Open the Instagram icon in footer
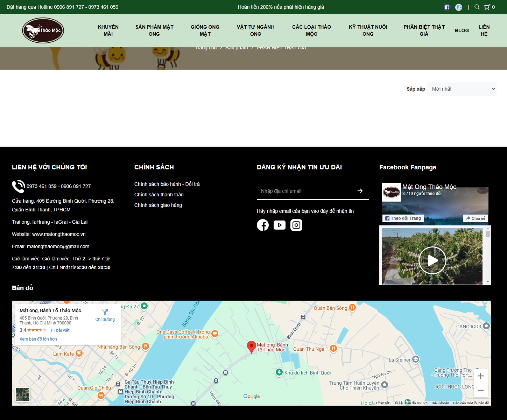The height and width of the screenshot is (420, 507). [x=296, y=225]
